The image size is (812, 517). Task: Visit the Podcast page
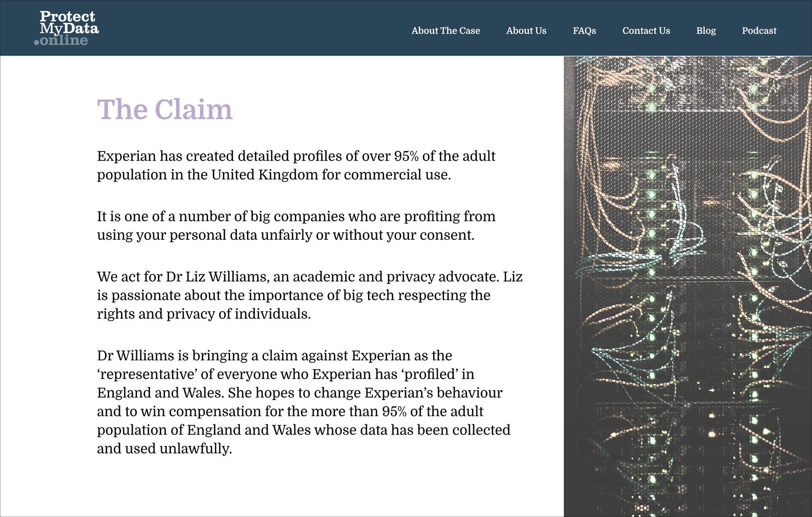759,31
